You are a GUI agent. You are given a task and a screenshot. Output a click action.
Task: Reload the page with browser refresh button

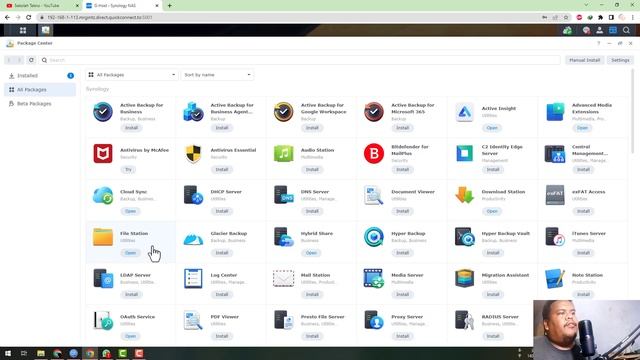point(29,17)
